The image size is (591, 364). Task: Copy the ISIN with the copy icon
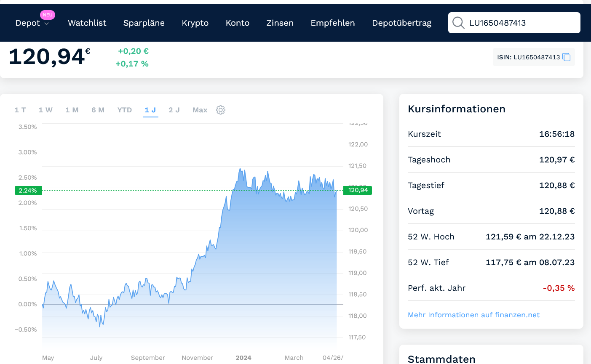pos(567,57)
